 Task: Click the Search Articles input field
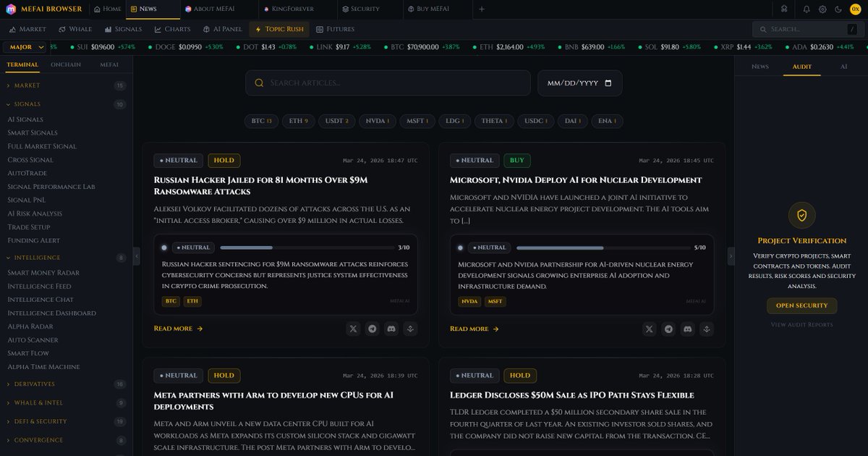388,83
